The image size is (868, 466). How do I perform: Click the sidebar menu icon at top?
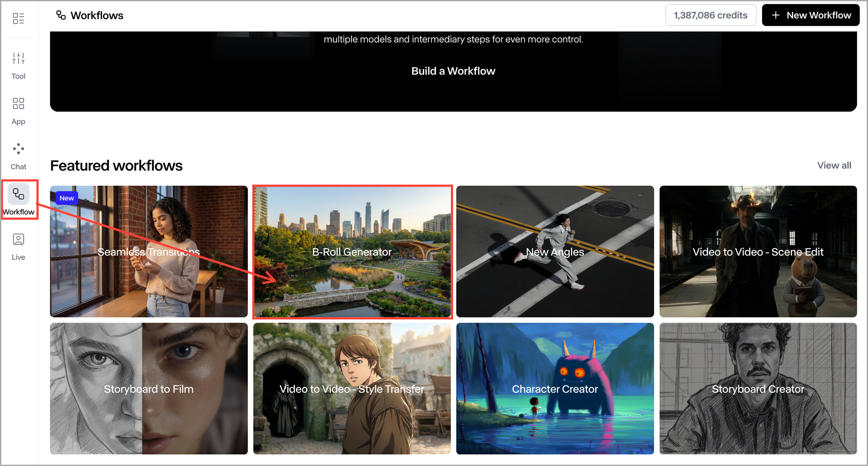pos(18,18)
